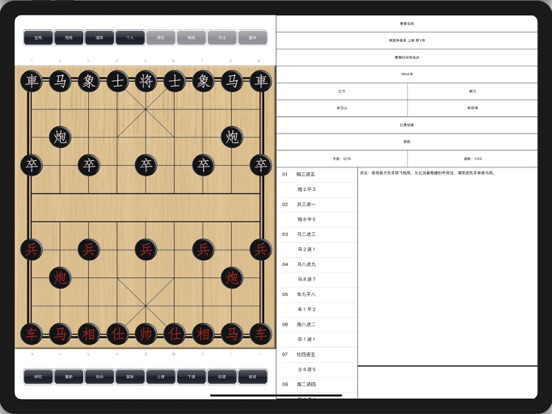Image resolution: width=552 pixels, height=414 pixels.
Task: Click the 1954年 date row in game info
Action: pos(407,74)
